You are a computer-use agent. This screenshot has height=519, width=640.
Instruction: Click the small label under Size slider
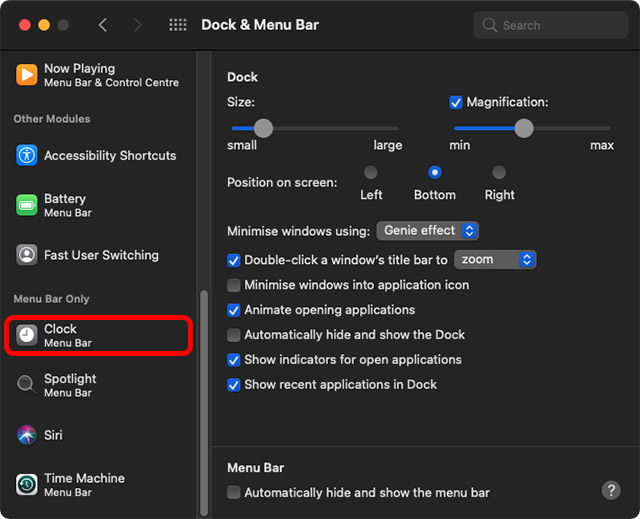click(x=242, y=145)
